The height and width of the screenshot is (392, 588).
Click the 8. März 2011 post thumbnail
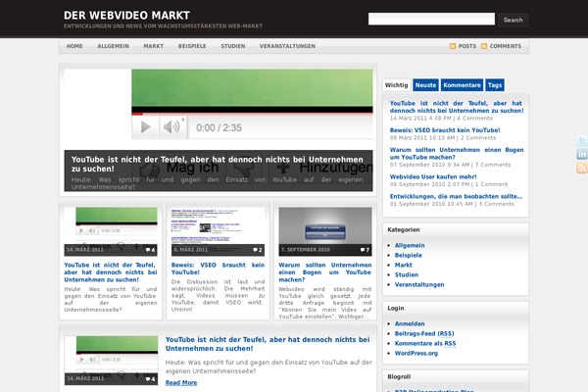click(218, 231)
